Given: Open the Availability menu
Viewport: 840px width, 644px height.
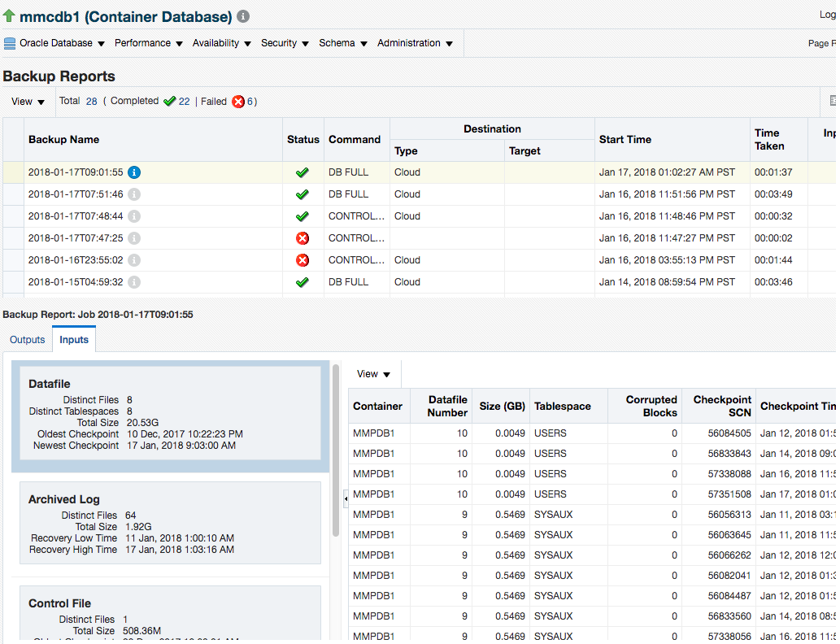Looking at the screenshot, I should pyautogui.click(x=221, y=43).
